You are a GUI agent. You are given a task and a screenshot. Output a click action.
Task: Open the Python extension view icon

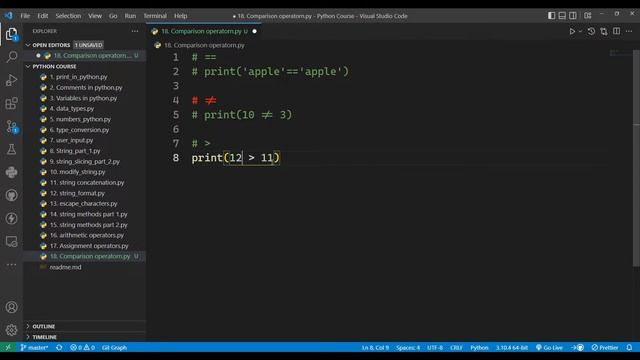pos(11,172)
